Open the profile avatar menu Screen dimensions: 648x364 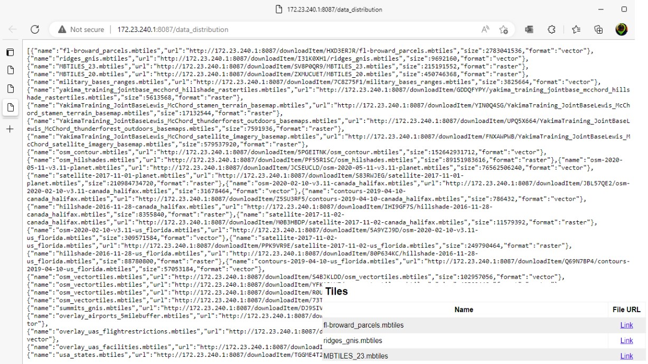[621, 29]
